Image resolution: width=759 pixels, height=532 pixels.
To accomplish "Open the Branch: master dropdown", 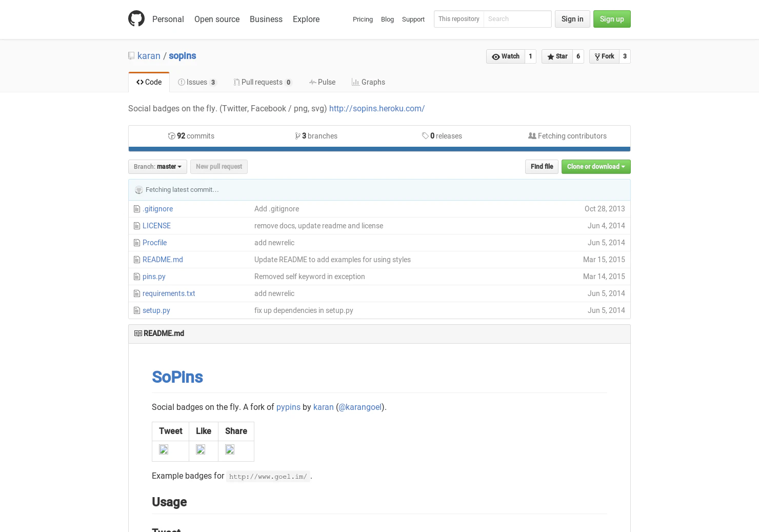I will [x=157, y=167].
